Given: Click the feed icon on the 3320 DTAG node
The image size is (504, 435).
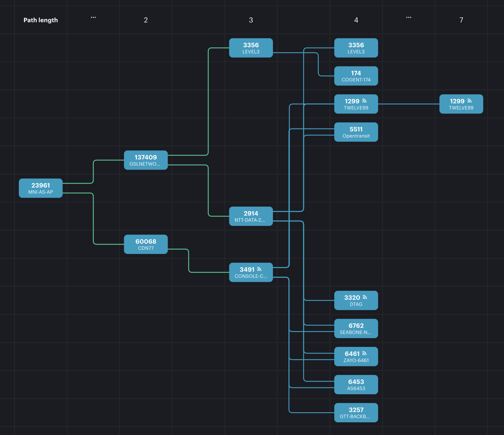Looking at the screenshot, I should (x=365, y=297).
